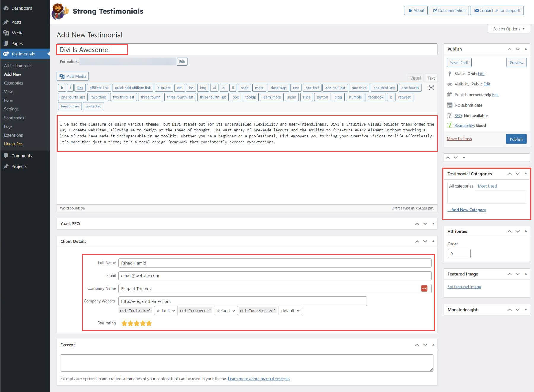534x392 pixels.
Task: Expand the Screen Options panel
Action: [508, 29]
